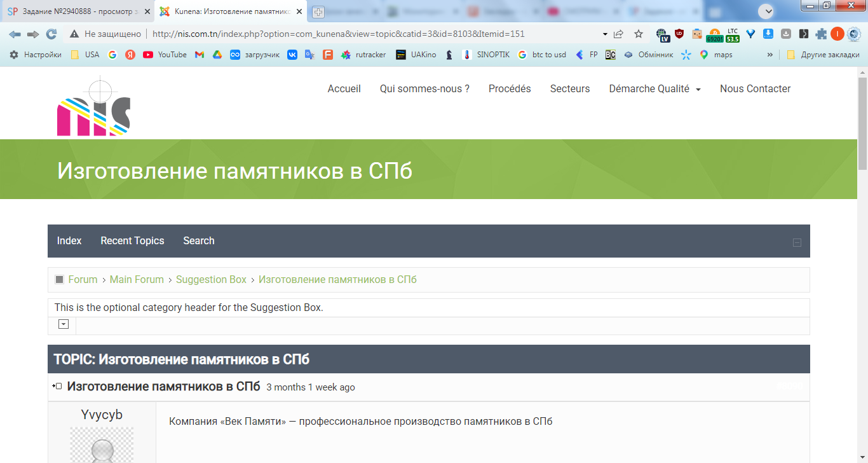Viewport: 868px width, 463px height.
Task: Click the Forum breadcrumb link
Action: (83, 280)
